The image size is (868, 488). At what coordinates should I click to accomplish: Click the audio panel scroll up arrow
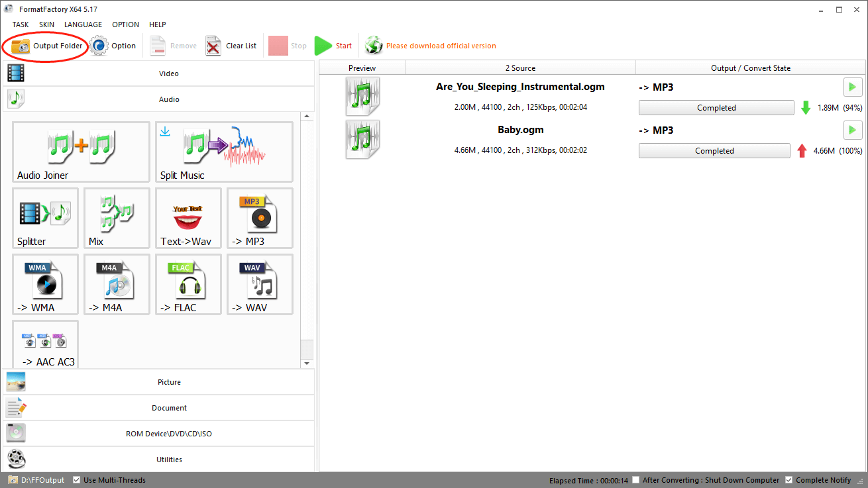coord(307,117)
